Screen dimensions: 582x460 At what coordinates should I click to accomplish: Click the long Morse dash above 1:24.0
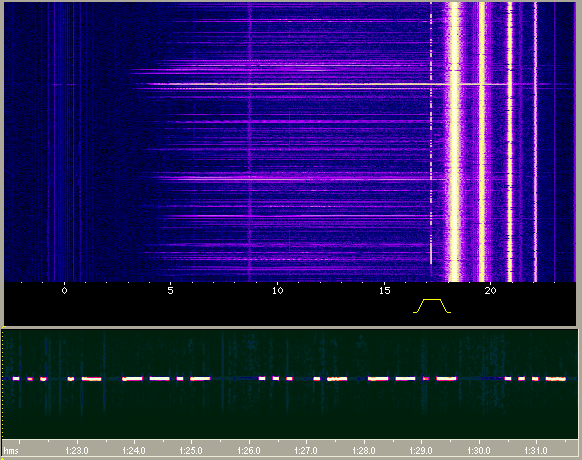click(133, 379)
